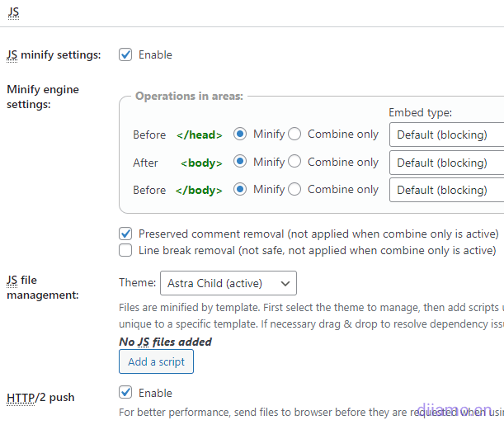Open Embed type dropdown for Before </head>
The width and height of the screenshot is (504, 425).
(446, 135)
